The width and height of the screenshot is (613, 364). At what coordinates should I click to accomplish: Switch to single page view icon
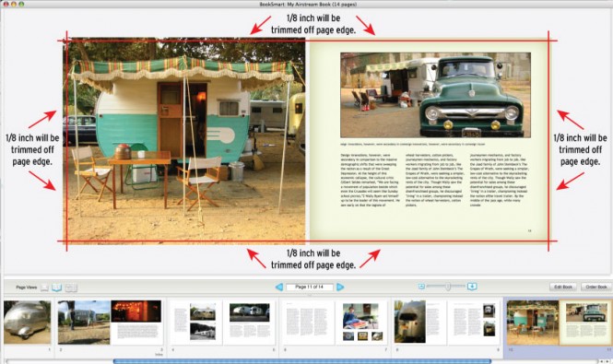click(44, 288)
